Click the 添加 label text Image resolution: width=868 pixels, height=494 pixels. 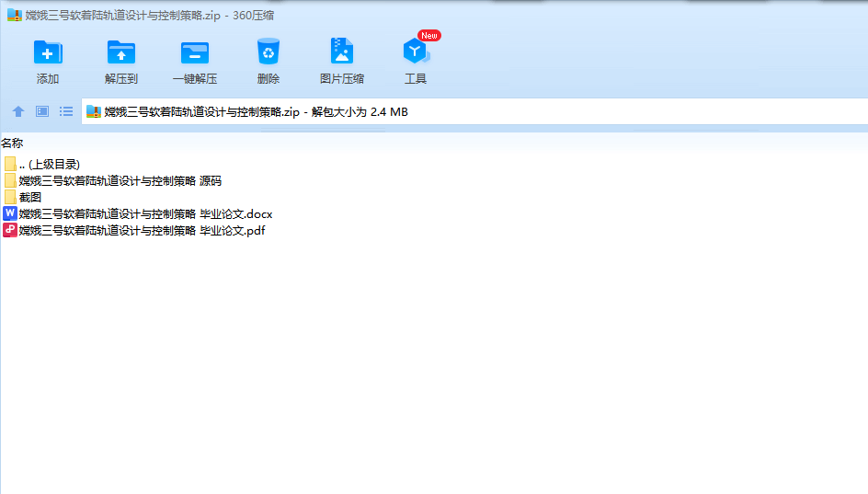click(48, 78)
